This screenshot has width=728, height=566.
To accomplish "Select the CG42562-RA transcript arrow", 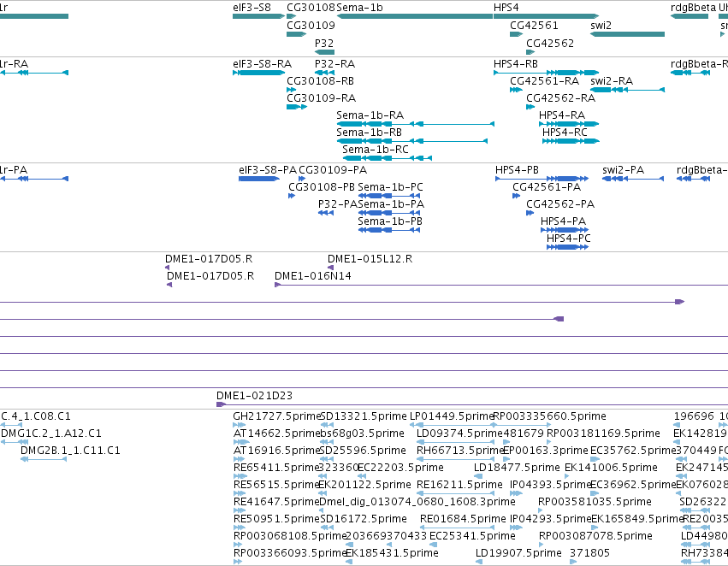I will point(530,107).
